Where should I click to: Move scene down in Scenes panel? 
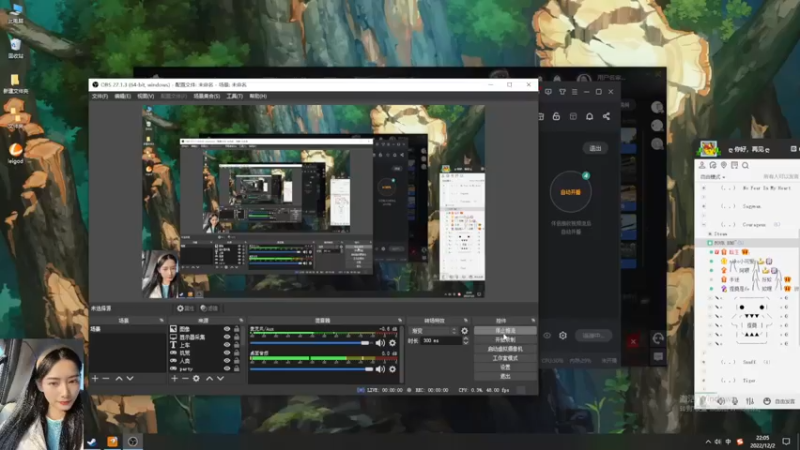(130, 379)
